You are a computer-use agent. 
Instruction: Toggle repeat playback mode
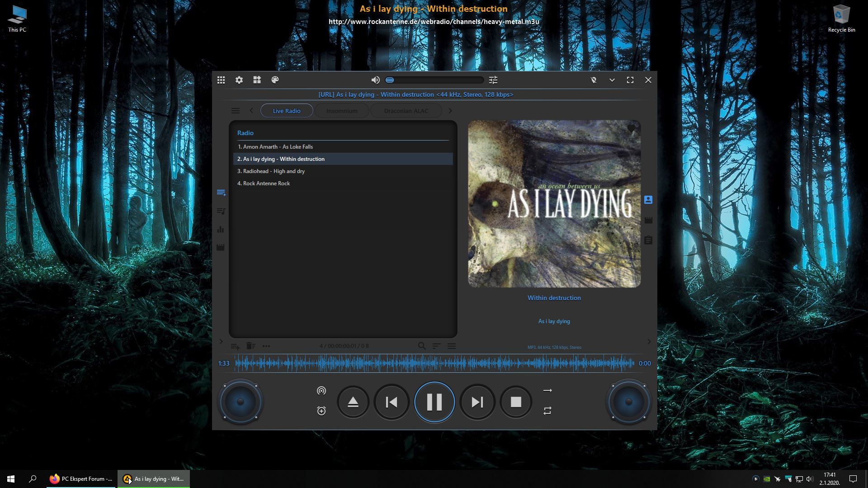[x=547, y=411]
